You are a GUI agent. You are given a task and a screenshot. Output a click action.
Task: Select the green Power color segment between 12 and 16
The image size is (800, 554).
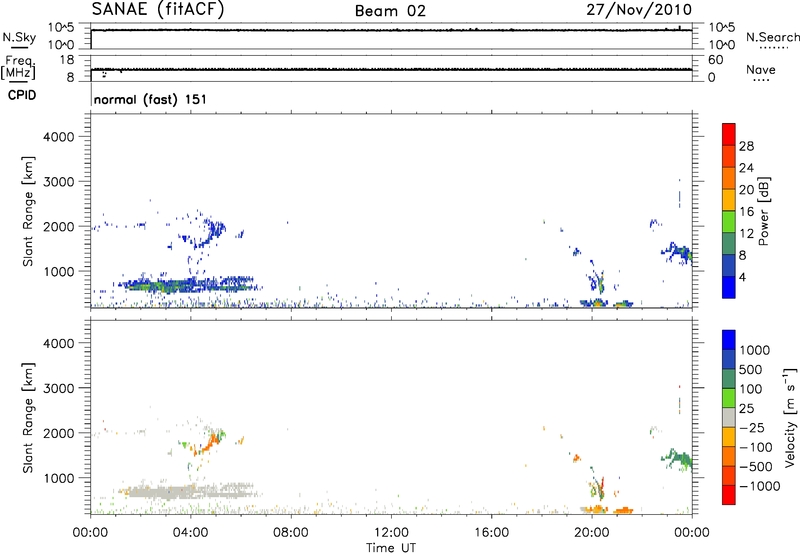(729, 221)
